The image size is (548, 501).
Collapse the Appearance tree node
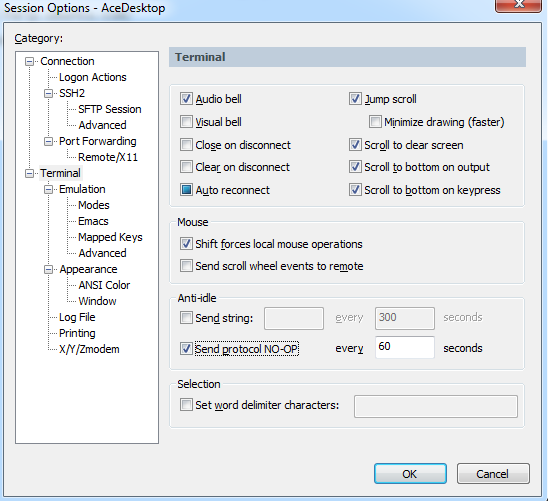click(x=48, y=269)
